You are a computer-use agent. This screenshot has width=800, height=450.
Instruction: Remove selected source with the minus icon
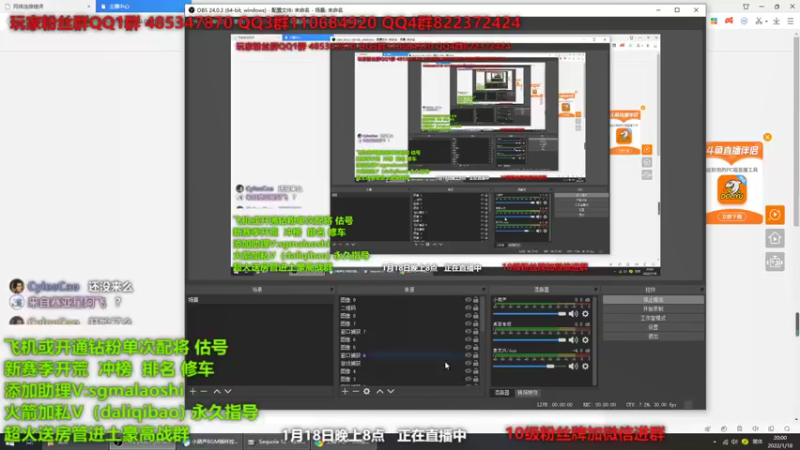click(x=356, y=391)
